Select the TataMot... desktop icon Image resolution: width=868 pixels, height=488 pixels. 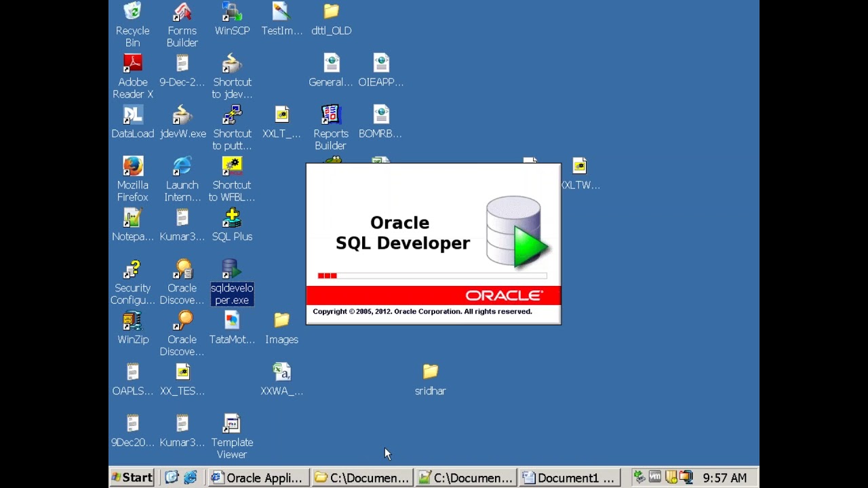click(232, 328)
